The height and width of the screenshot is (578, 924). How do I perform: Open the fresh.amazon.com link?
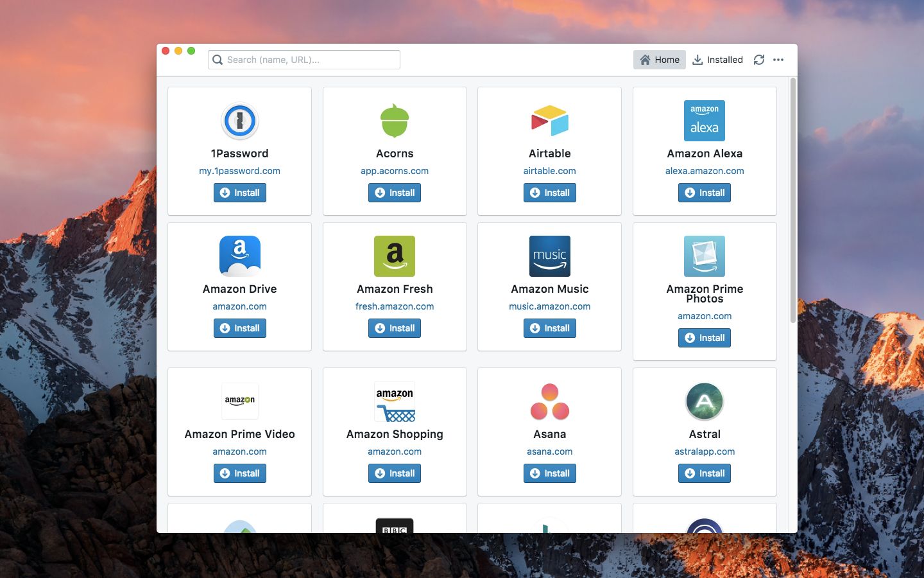[395, 306]
